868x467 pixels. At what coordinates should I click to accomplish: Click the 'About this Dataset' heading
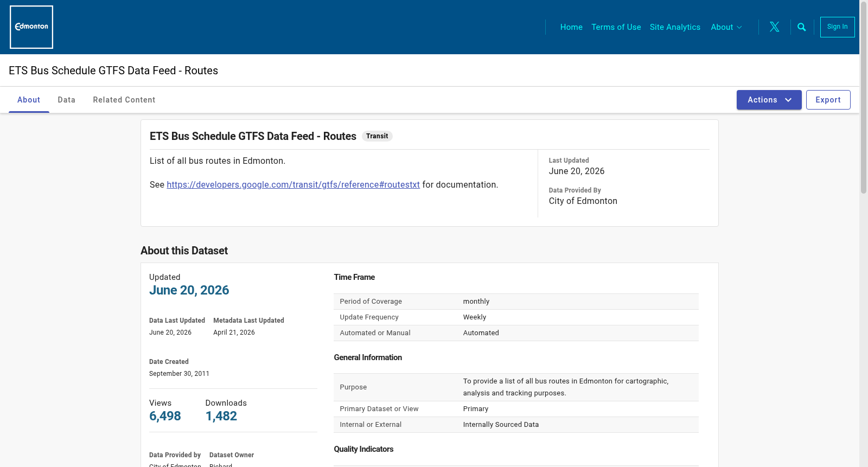pos(184,251)
